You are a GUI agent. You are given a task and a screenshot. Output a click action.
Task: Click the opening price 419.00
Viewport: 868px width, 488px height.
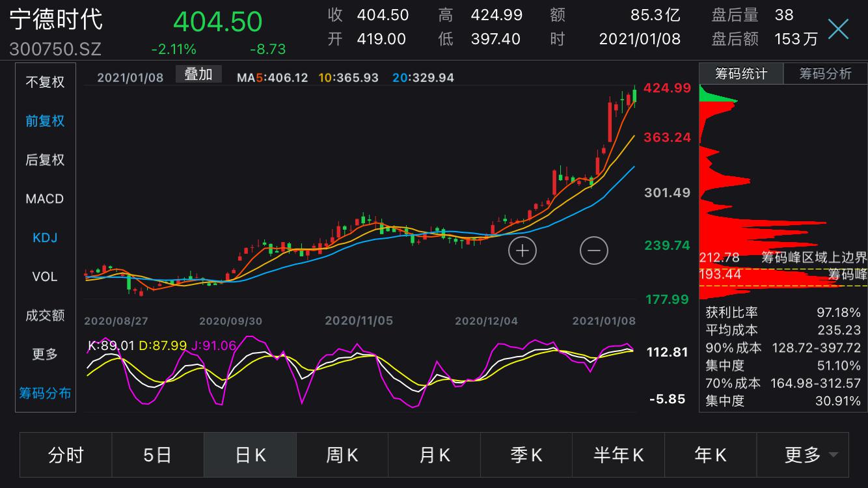click(381, 39)
